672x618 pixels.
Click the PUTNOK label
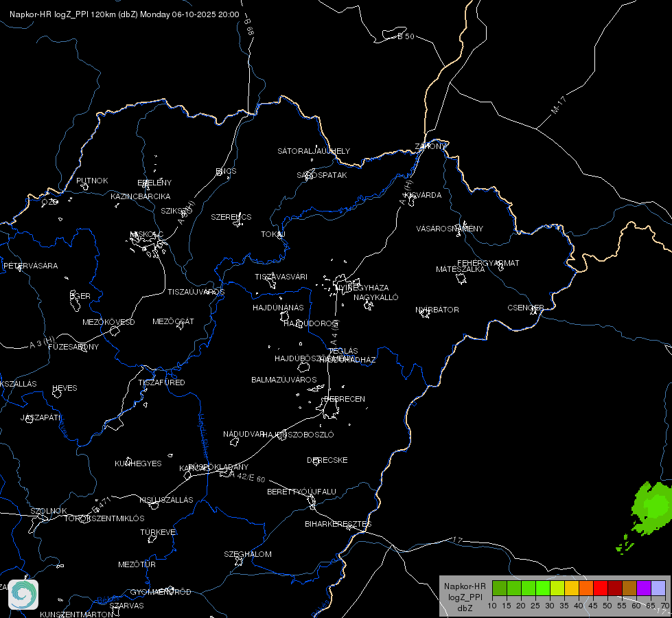92,181
